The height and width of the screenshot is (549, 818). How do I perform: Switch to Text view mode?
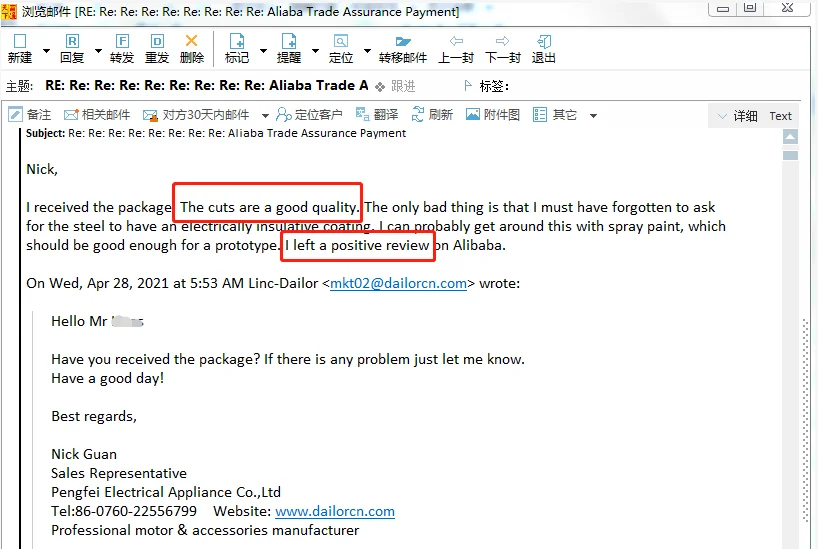781,116
